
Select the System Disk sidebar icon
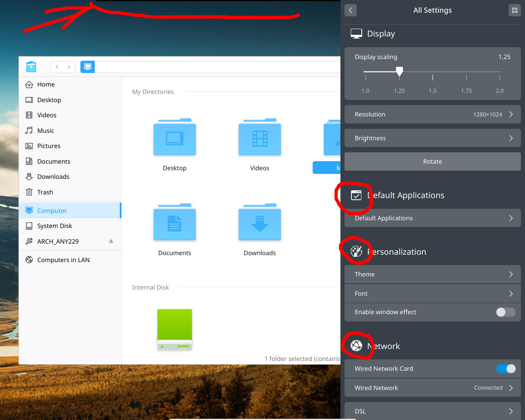click(29, 226)
